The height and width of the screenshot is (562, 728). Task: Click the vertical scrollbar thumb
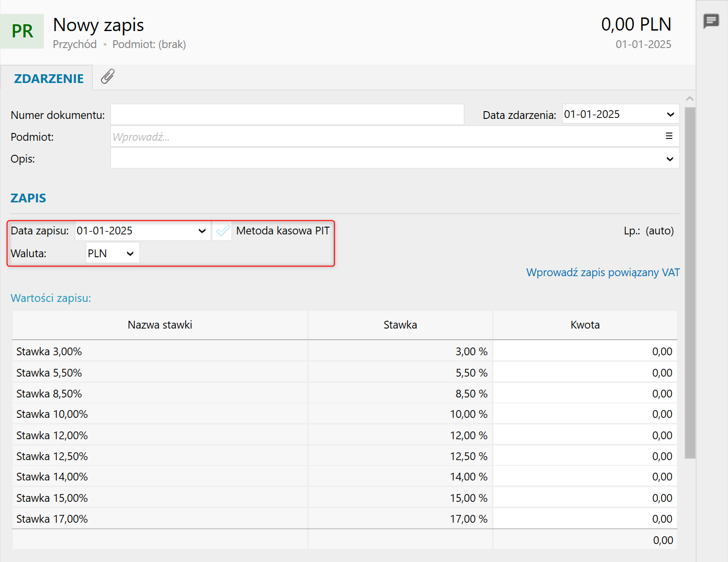690,281
